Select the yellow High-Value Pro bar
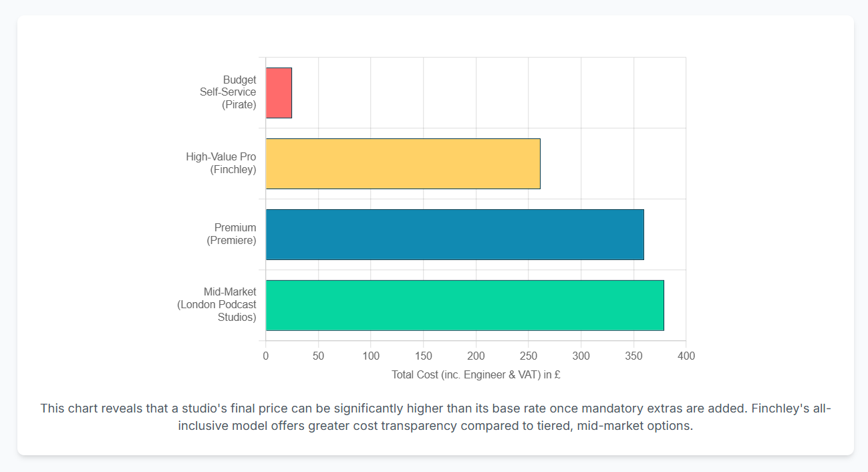The height and width of the screenshot is (472, 868). (x=403, y=164)
